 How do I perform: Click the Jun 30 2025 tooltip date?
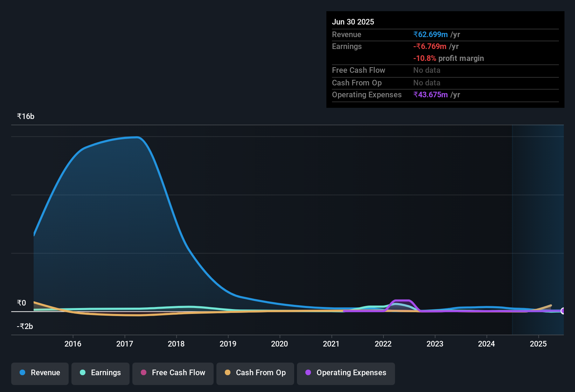tap(353, 22)
